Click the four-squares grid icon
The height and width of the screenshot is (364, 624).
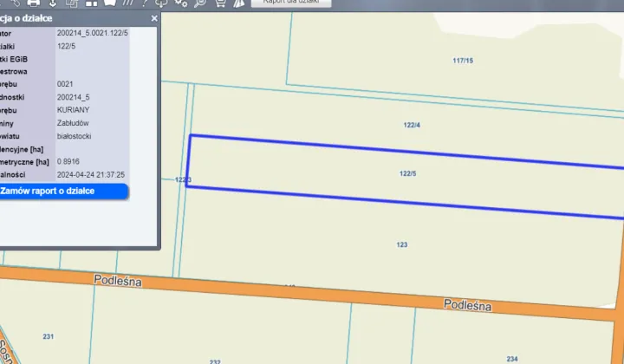tap(92, 3)
